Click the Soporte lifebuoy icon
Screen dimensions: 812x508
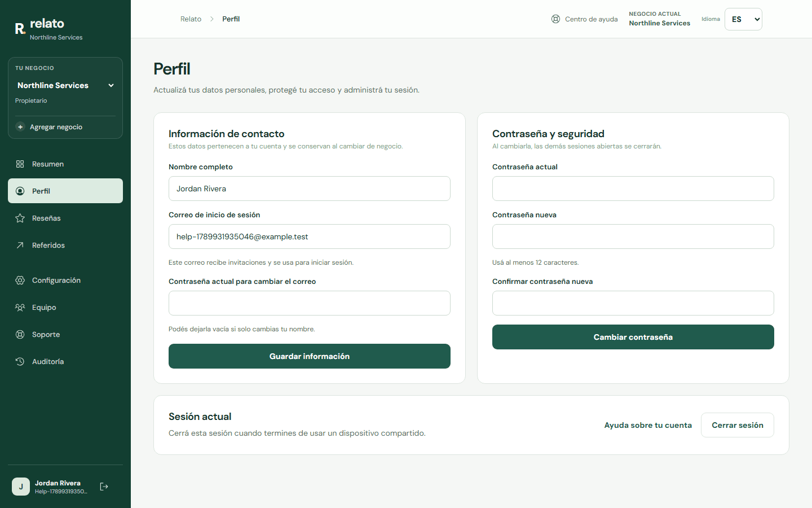point(20,335)
